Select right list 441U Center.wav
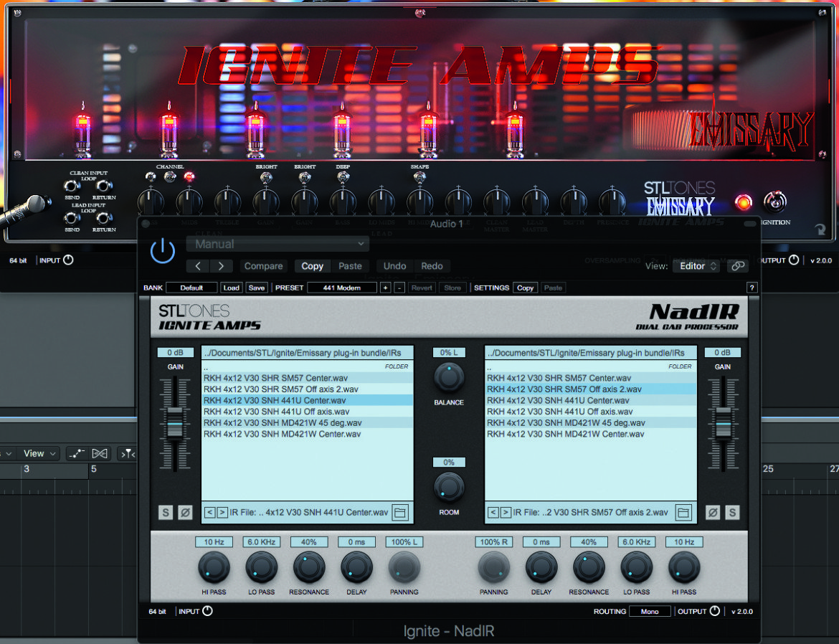 pyautogui.click(x=591, y=400)
